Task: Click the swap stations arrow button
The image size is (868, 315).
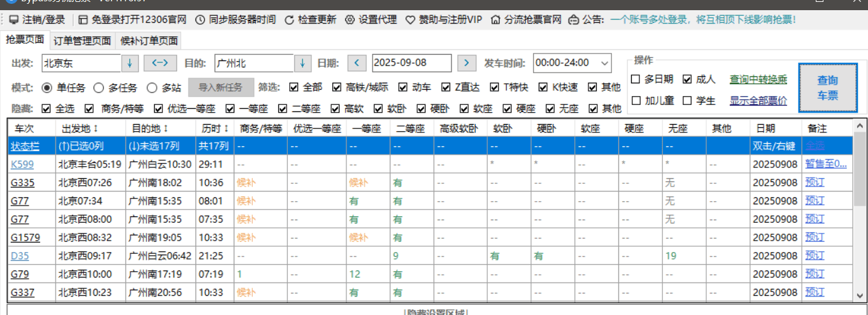Action: point(160,63)
